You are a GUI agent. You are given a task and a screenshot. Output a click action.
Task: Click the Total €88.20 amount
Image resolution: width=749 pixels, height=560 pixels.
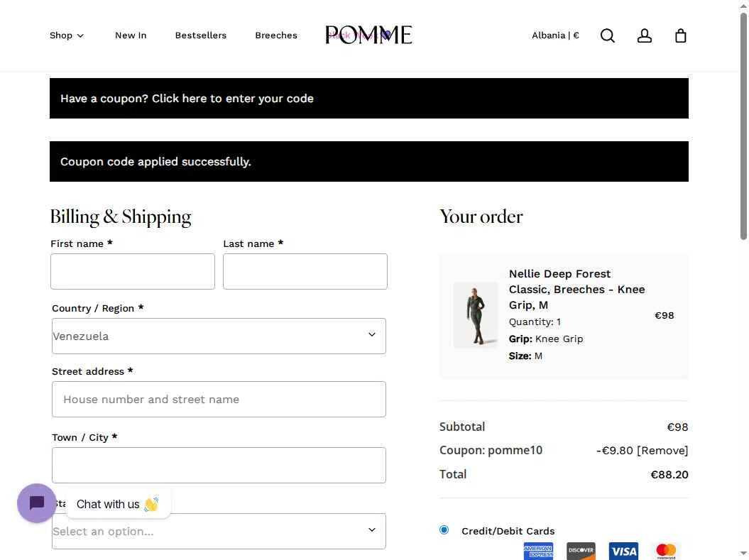(x=669, y=475)
